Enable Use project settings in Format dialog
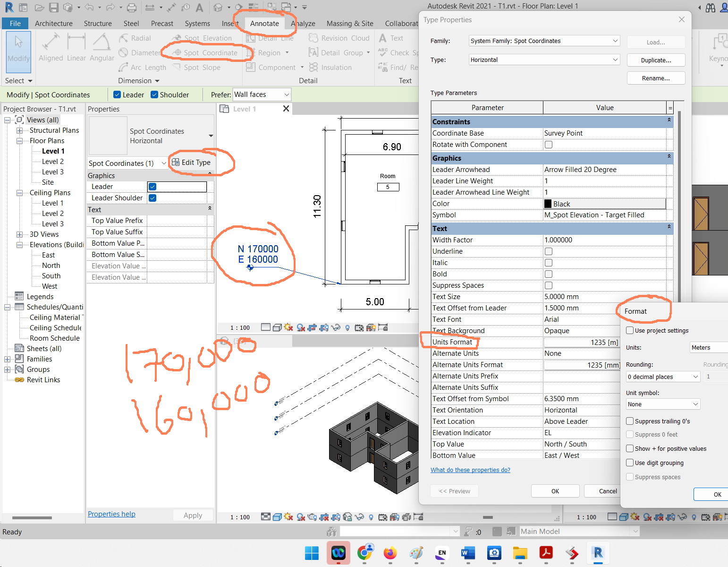This screenshot has height=567, width=728. pos(630,330)
